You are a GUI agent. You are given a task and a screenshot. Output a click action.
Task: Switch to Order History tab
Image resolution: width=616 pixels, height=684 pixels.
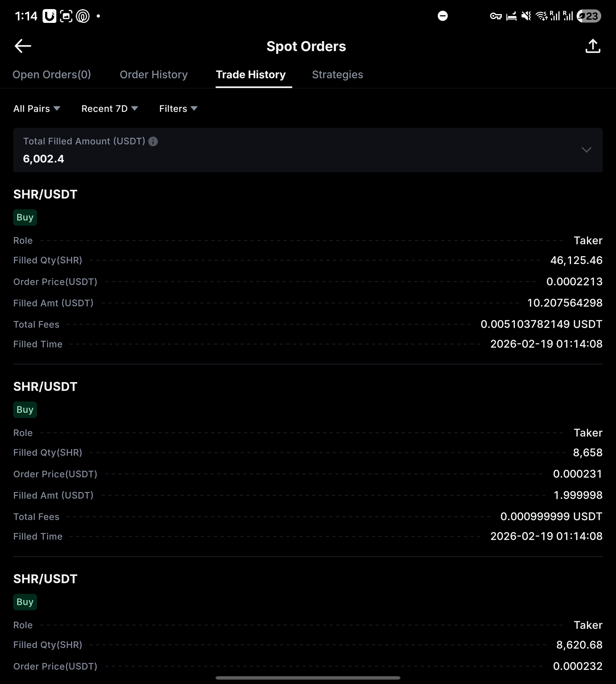[x=154, y=75]
